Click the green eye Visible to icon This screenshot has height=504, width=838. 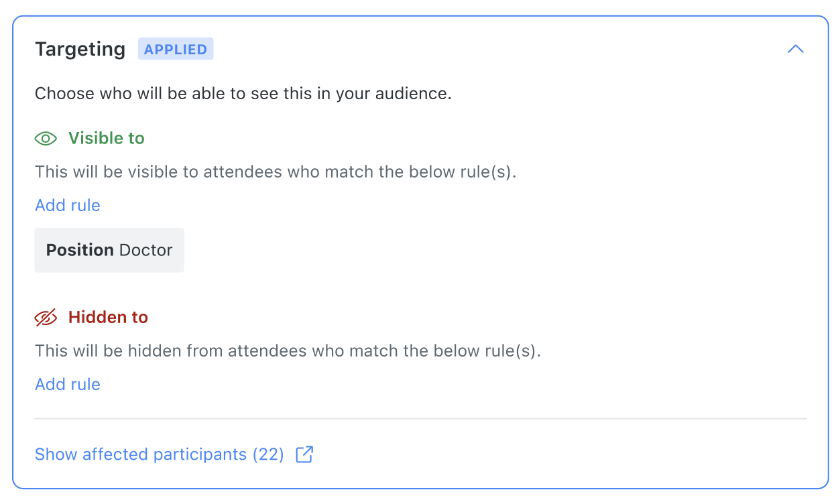[46, 139]
